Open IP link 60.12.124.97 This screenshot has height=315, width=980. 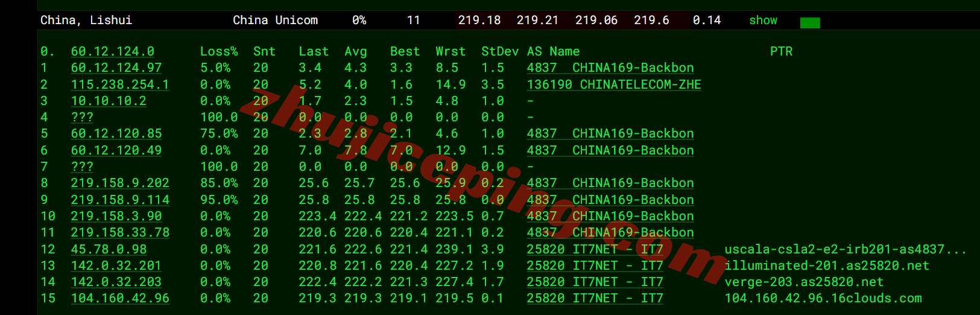click(x=116, y=68)
